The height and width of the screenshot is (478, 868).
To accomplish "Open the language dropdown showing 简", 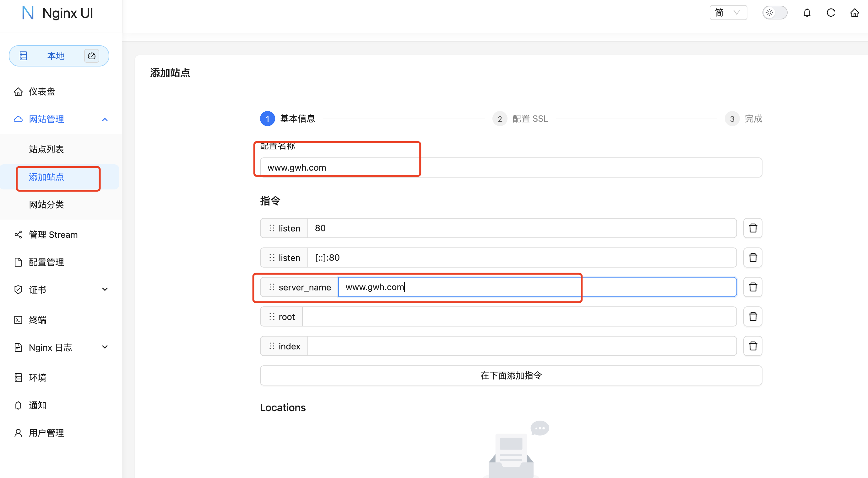I will 728,13.
